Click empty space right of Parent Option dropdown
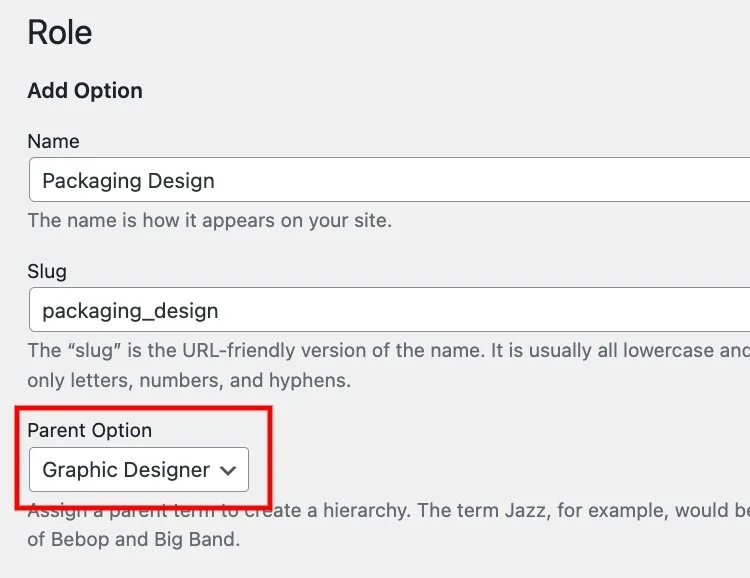 450,469
